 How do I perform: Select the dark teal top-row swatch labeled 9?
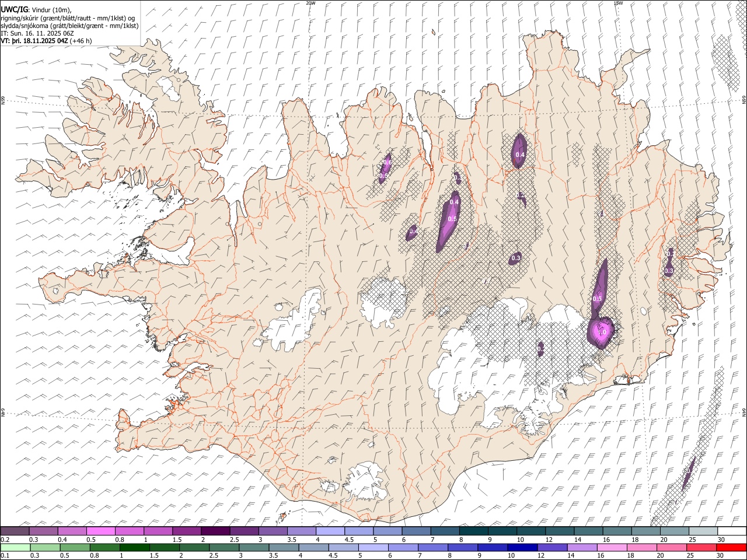tap(502, 531)
